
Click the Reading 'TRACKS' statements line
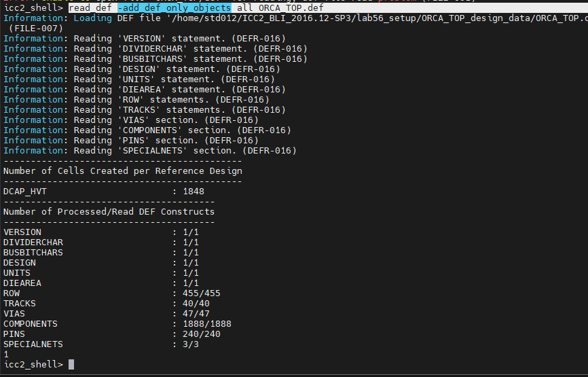coord(145,109)
